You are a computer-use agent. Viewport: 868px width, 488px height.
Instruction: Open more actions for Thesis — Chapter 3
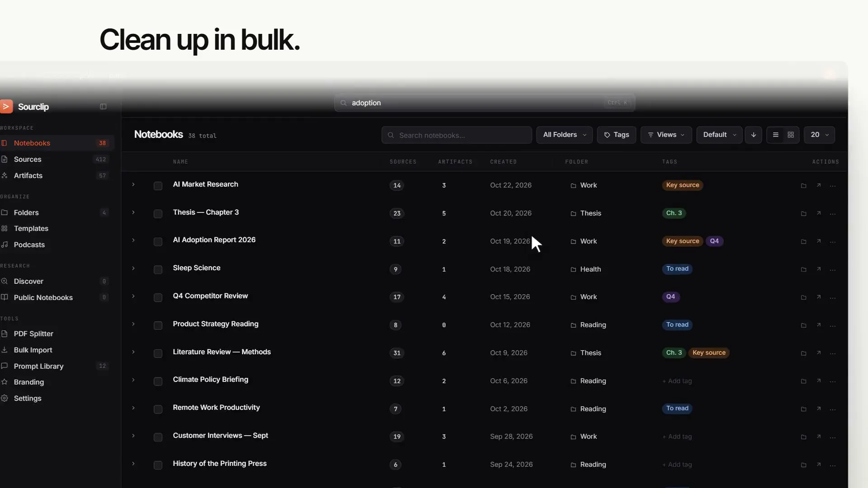pyautogui.click(x=833, y=213)
